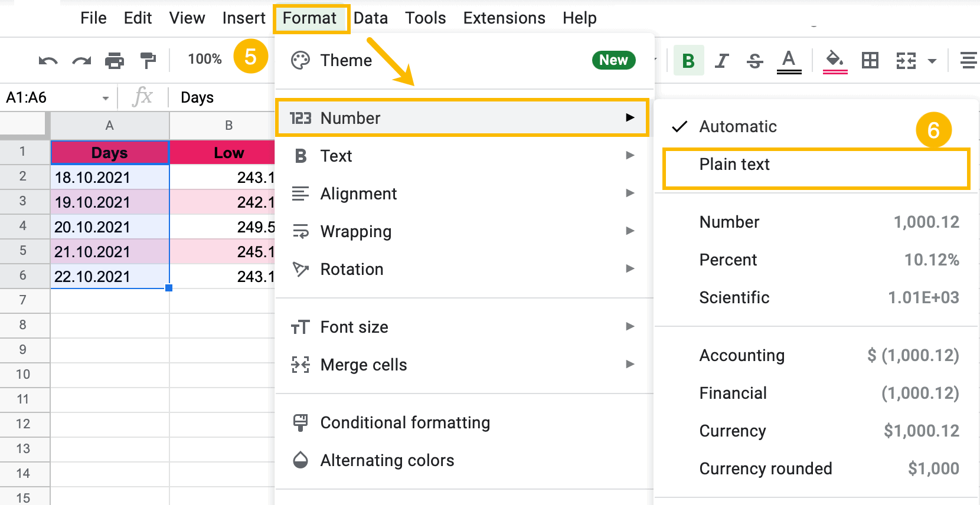
Task: Click the Print icon
Action: [x=115, y=60]
